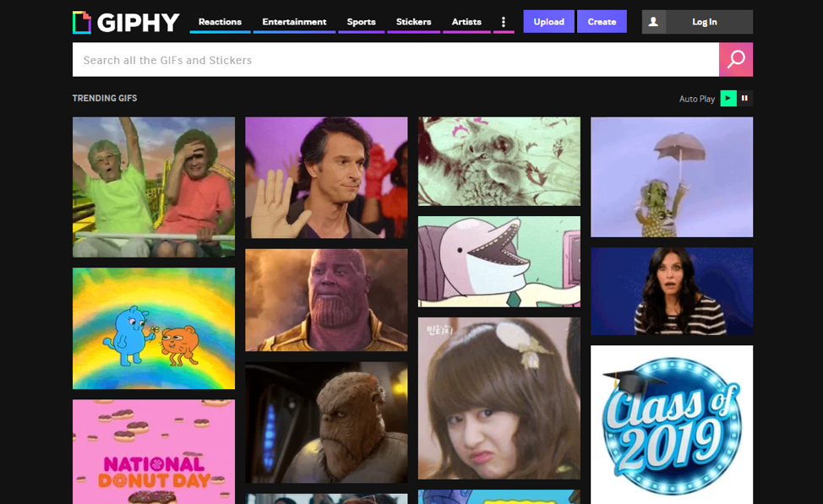Click the magnifying glass search button
Screen dimensions: 823x504
click(736, 60)
